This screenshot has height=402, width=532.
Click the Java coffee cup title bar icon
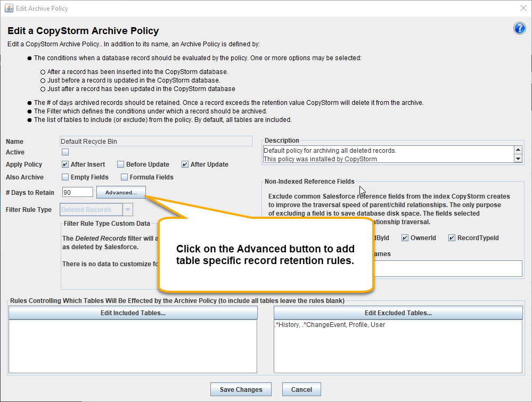click(9, 8)
